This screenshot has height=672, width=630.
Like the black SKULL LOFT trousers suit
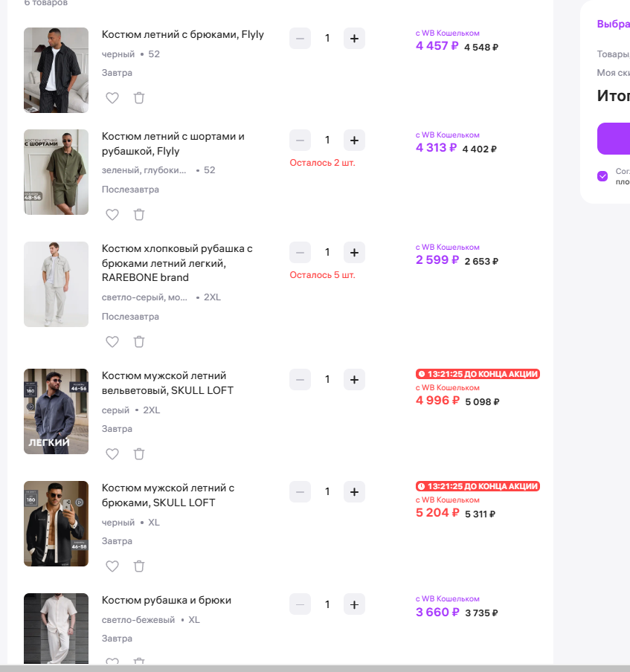[112, 566]
